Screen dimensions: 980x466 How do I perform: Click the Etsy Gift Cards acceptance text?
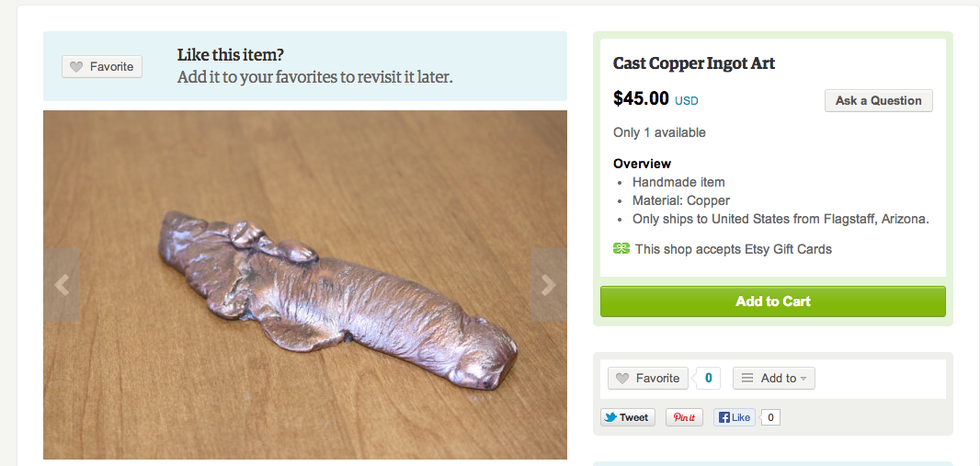coord(733,248)
